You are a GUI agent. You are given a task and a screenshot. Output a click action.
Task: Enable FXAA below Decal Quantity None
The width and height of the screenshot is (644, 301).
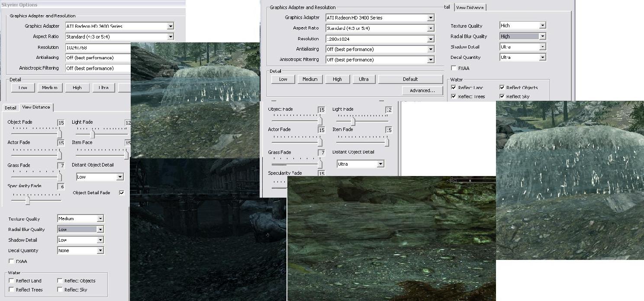point(11,261)
